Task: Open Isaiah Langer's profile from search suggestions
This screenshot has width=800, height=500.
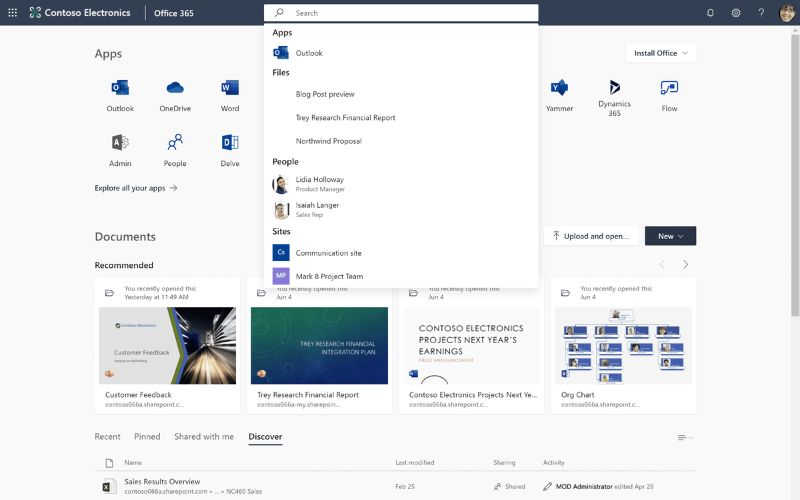Action: tap(401, 209)
